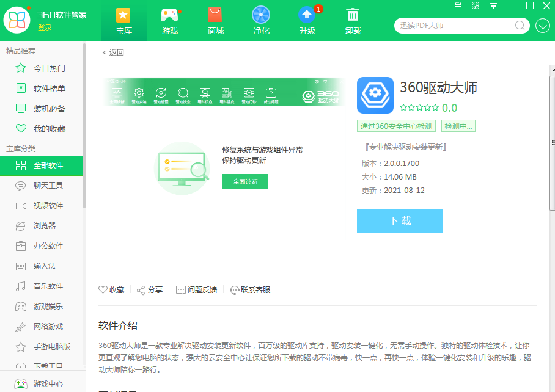
Task: Select 今日热门 in the sidebar
Action: pos(49,68)
